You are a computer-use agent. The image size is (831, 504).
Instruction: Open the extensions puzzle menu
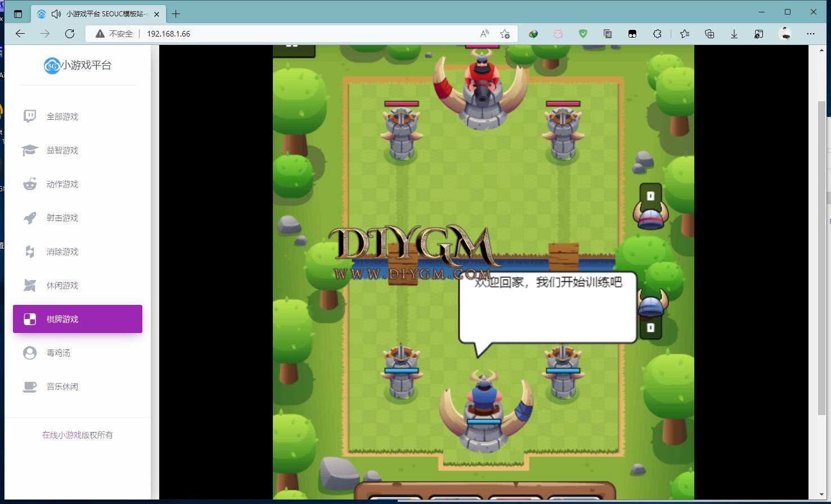pos(657,34)
